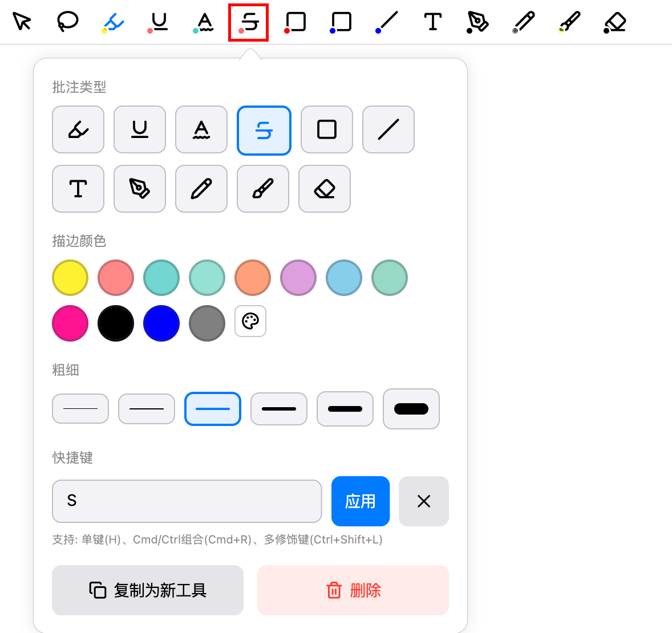This screenshot has height=633, width=672.
Task: Click the Text tool in top toolbar
Action: 432,22
